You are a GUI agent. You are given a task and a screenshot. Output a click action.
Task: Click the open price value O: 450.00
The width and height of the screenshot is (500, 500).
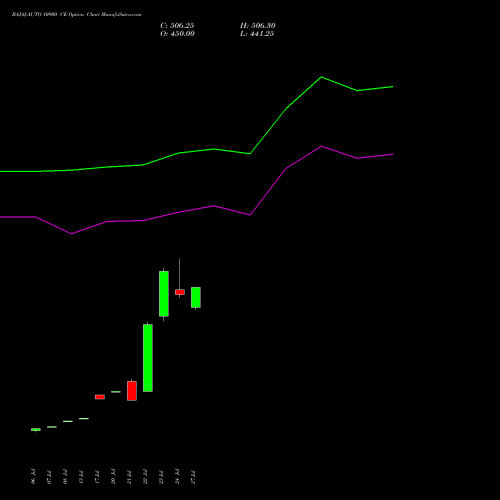[177, 34]
